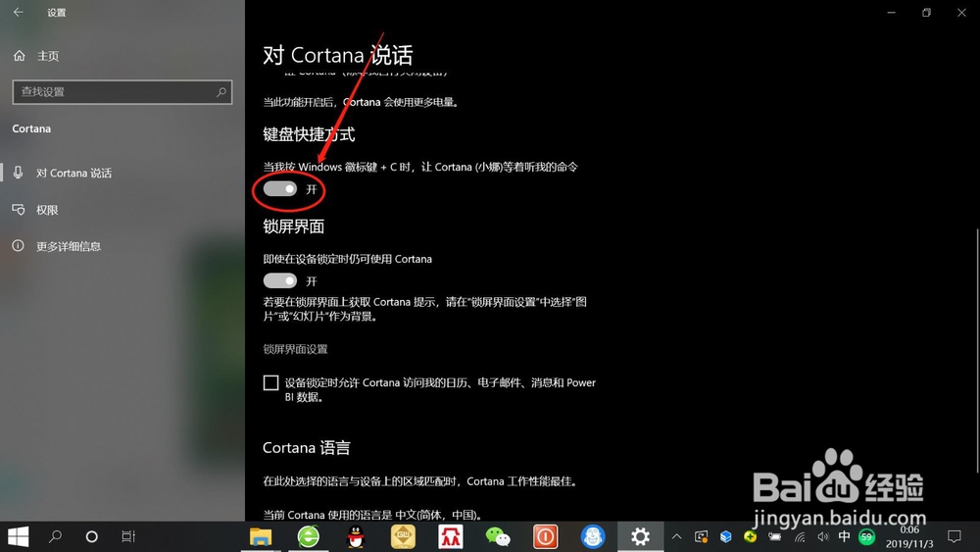Image resolution: width=980 pixels, height=552 pixels.
Task: Open 更多详细信息 section
Action: click(x=57, y=246)
